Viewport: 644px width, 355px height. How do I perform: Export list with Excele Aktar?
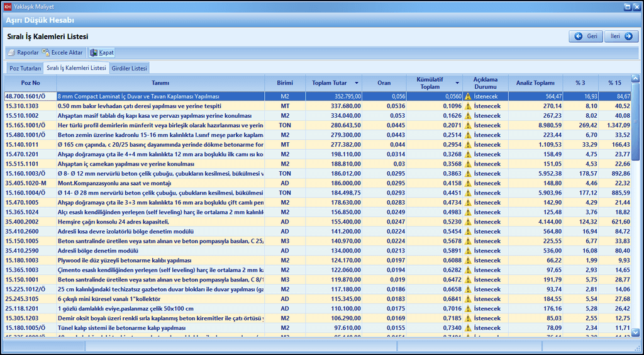pyautogui.click(x=62, y=53)
